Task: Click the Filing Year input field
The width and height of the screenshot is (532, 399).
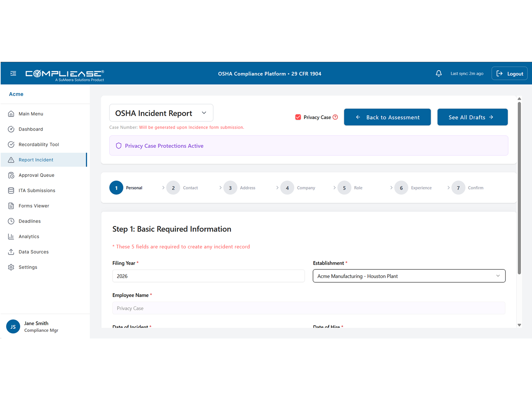Action: 208,276
